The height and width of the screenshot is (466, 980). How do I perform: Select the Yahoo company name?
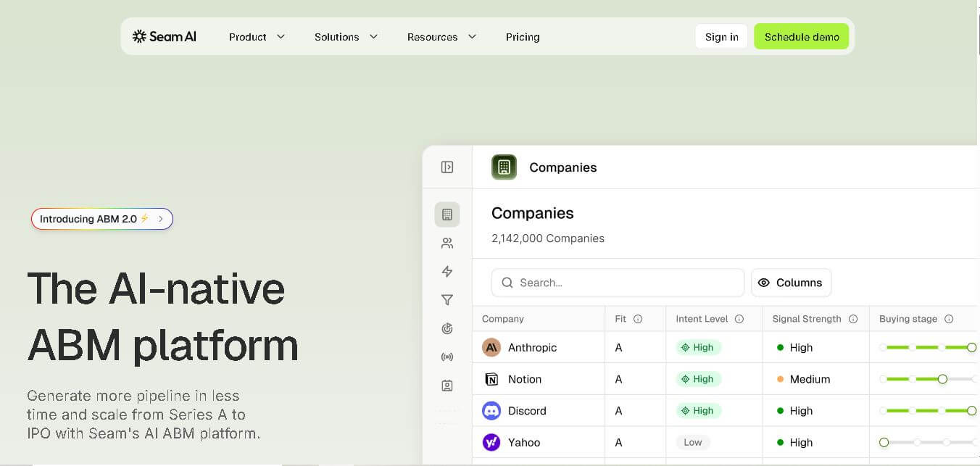point(524,443)
